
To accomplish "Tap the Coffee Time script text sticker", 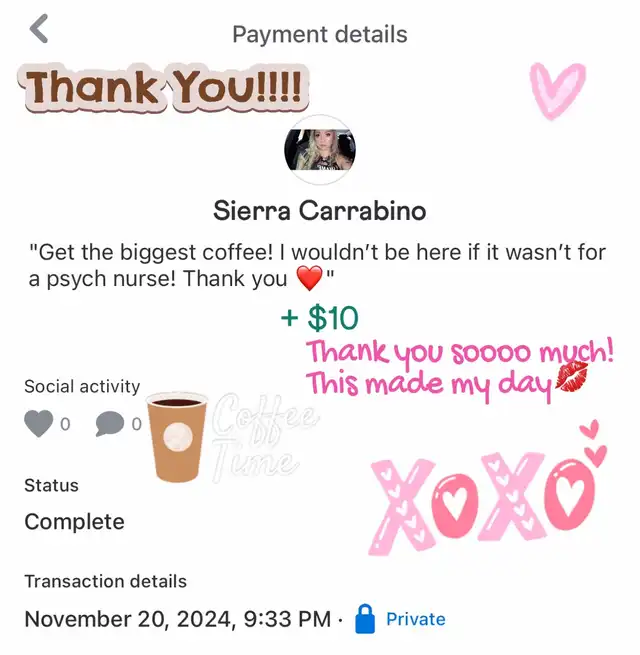I will (262, 438).
